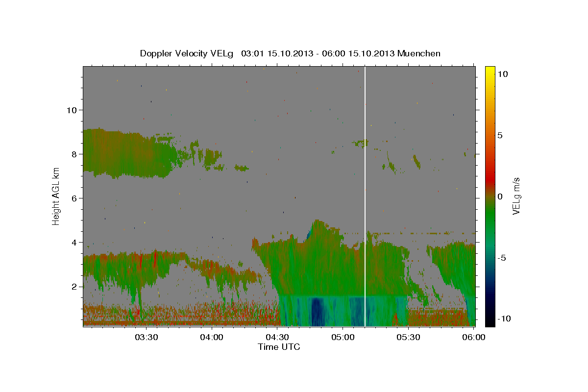Click the '05:30' time tick label
The image size is (588, 392).
tap(408, 338)
